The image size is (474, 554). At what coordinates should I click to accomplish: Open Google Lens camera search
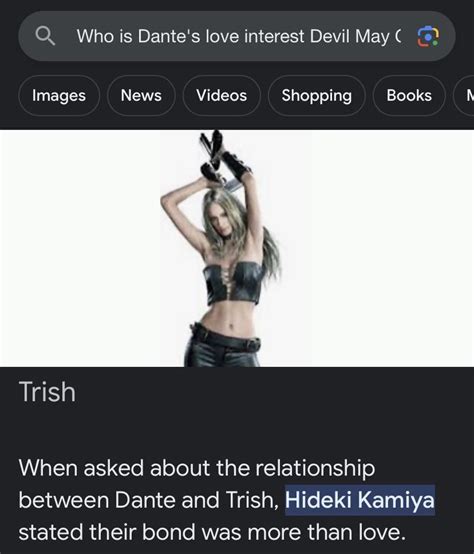(428, 36)
